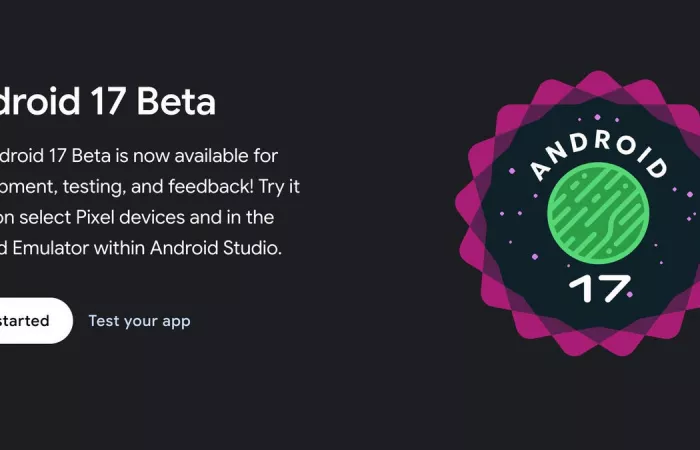The image size is (700, 450).
Task: Click the words "Try it" in the description
Action: (279, 187)
